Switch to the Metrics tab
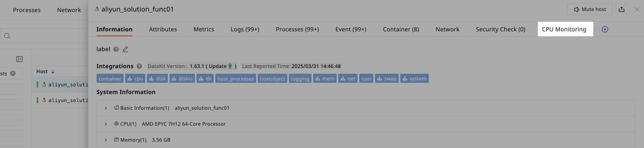This screenshot has height=148, width=644. pyautogui.click(x=204, y=29)
